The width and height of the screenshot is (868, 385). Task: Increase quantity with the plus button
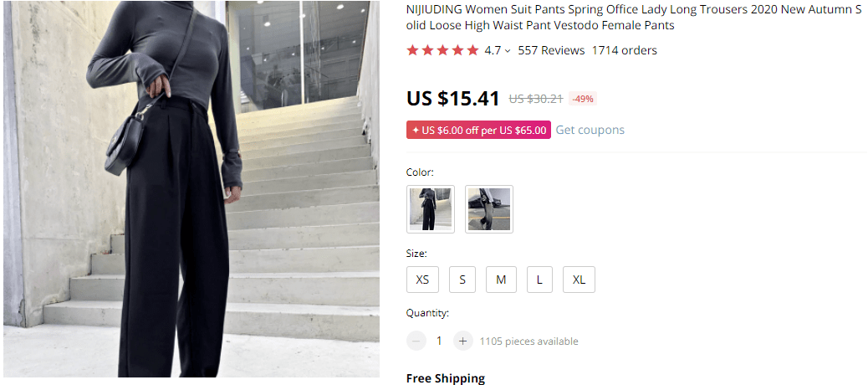point(462,341)
